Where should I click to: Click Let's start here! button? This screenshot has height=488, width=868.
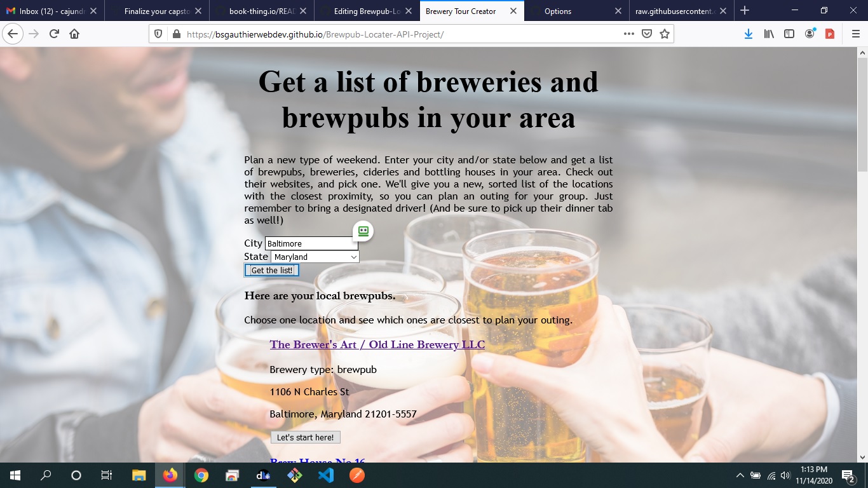click(x=305, y=437)
